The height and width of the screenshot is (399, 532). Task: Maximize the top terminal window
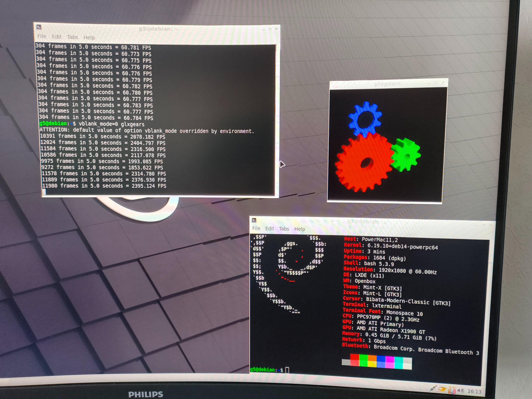[270, 29]
